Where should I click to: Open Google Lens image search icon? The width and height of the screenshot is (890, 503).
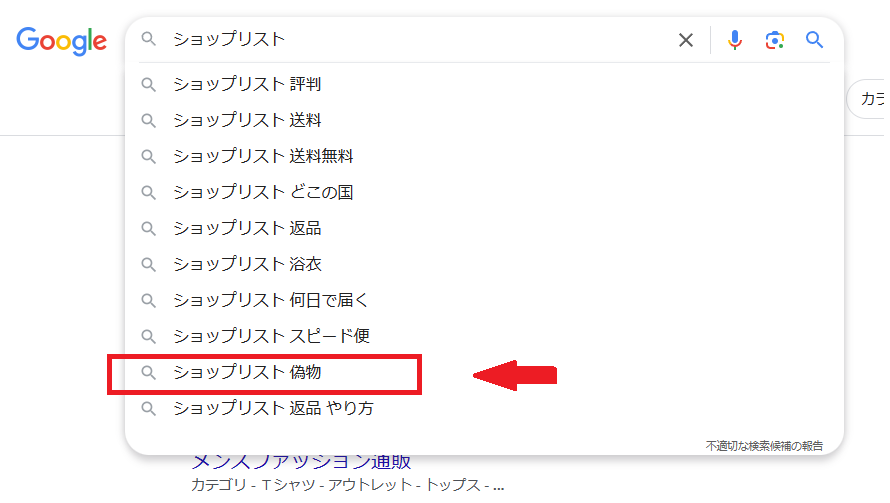click(774, 40)
